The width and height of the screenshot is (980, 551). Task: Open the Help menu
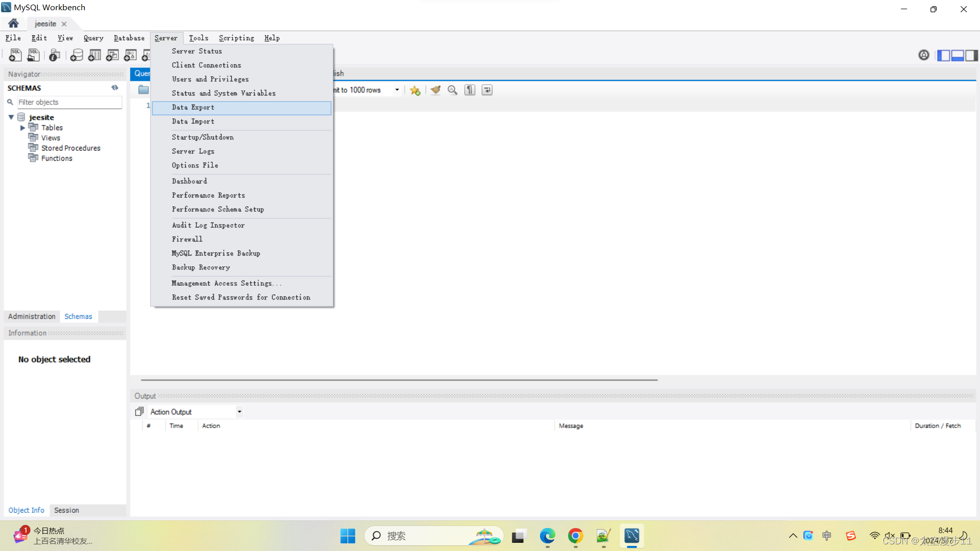(272, 38)
